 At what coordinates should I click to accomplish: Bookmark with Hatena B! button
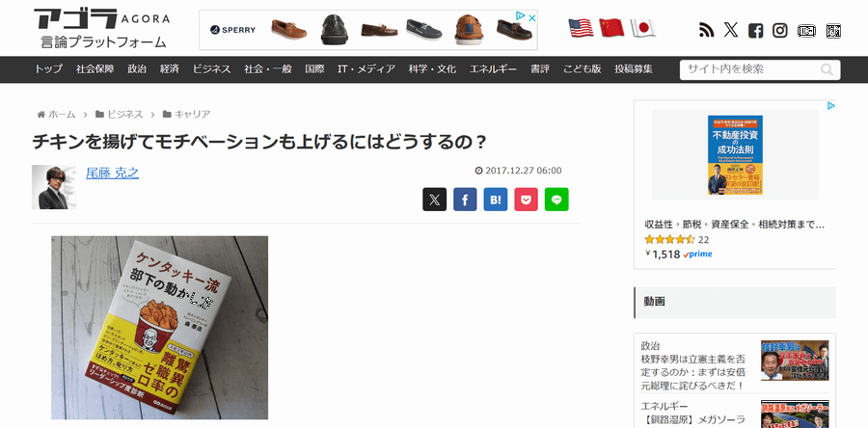pyautogui.click(x=496, y=200)
